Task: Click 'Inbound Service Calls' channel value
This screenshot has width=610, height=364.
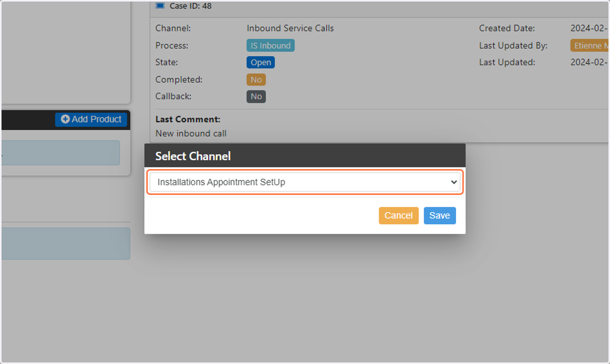Action: point(290,28)
